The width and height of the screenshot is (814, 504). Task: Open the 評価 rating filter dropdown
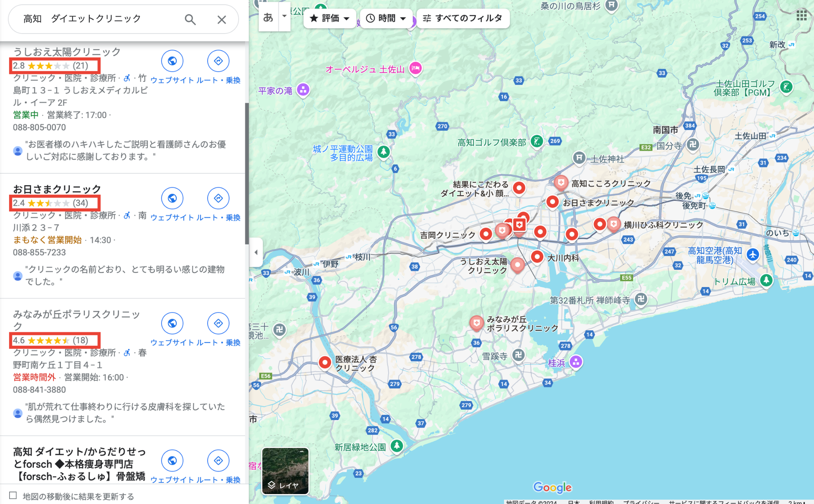tap(329, 18)
